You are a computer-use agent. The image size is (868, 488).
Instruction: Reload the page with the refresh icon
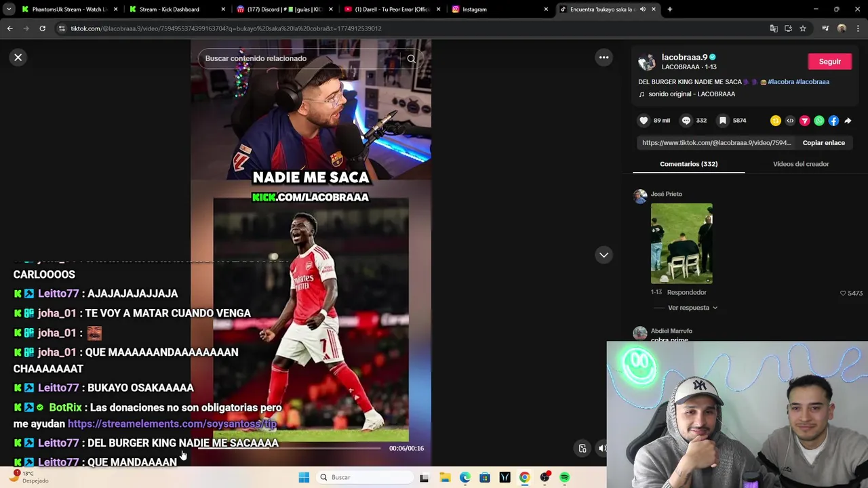pyautogui.click(x=42, y=28)
